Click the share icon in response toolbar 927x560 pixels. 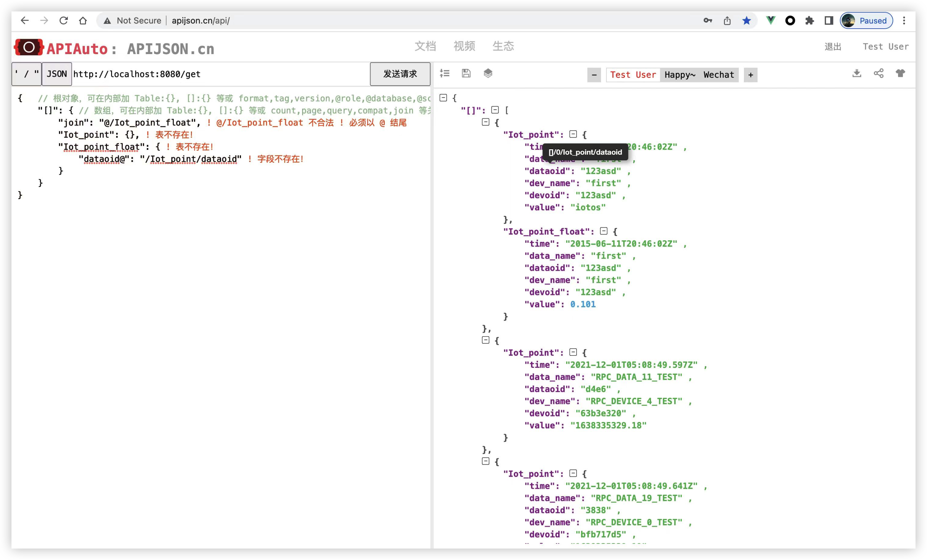[879, 73]
